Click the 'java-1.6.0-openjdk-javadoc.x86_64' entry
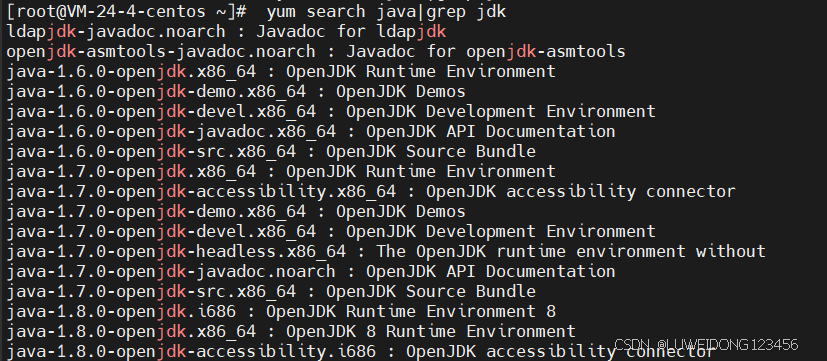This screenshot has width=827, height=361. click(171, 131)
